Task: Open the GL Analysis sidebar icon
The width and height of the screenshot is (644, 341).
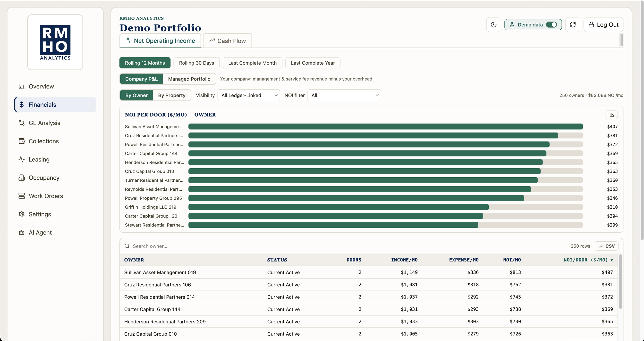Action: tap(22, 123)
